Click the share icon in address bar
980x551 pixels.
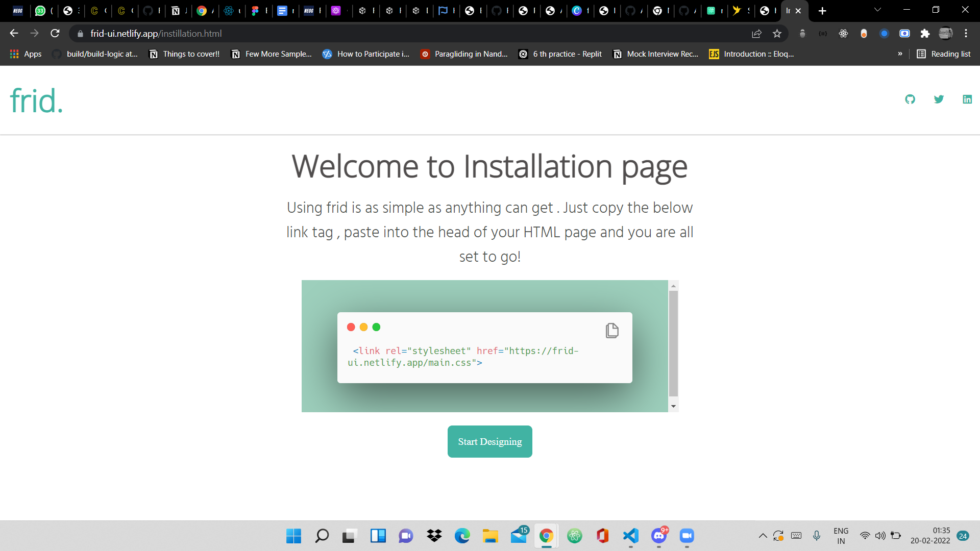(x=756, y=34)
